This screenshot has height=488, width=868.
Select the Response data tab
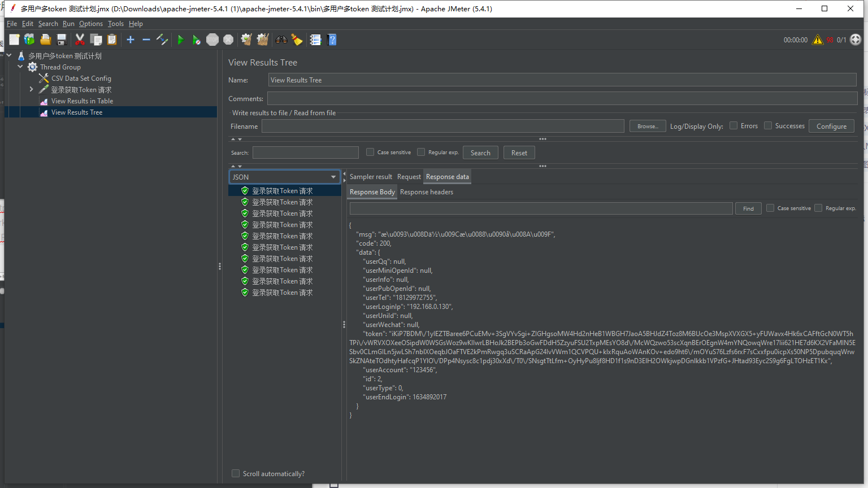[448, 177]
